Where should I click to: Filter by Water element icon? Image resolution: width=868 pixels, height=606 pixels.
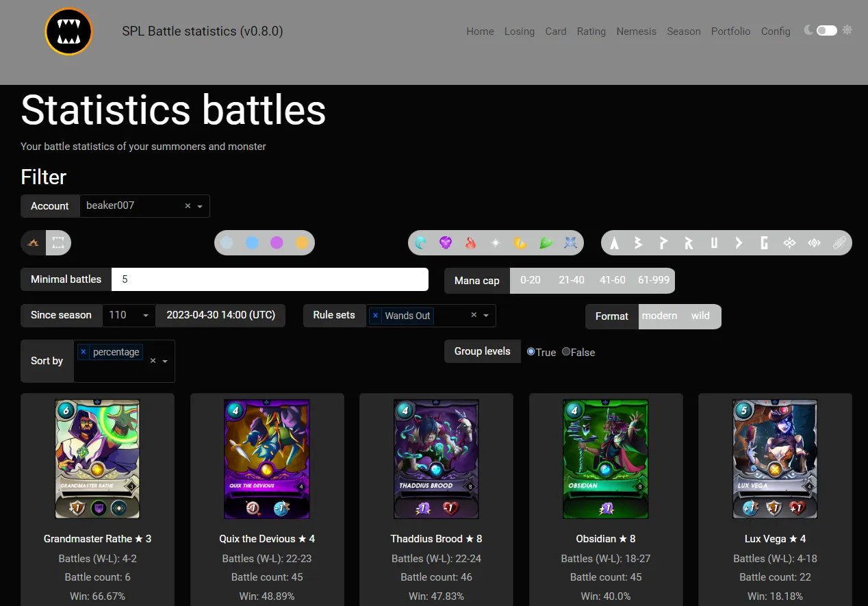click(422, 243)
